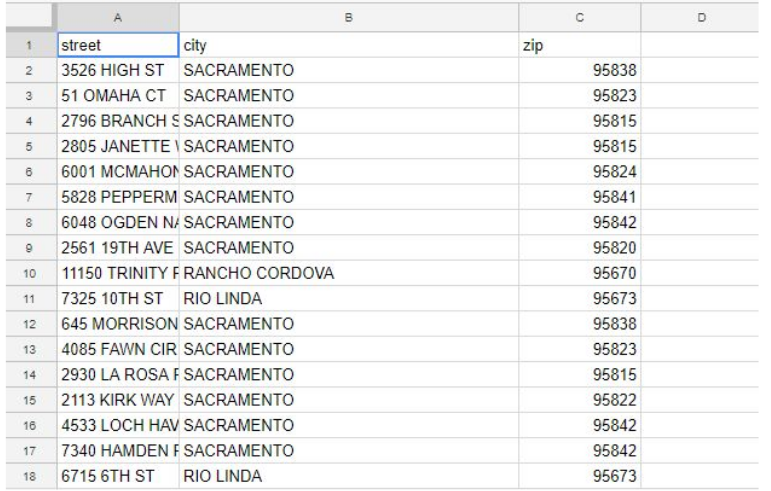
Task: Click zip 95842 in row 8
Action: point(580,223)
